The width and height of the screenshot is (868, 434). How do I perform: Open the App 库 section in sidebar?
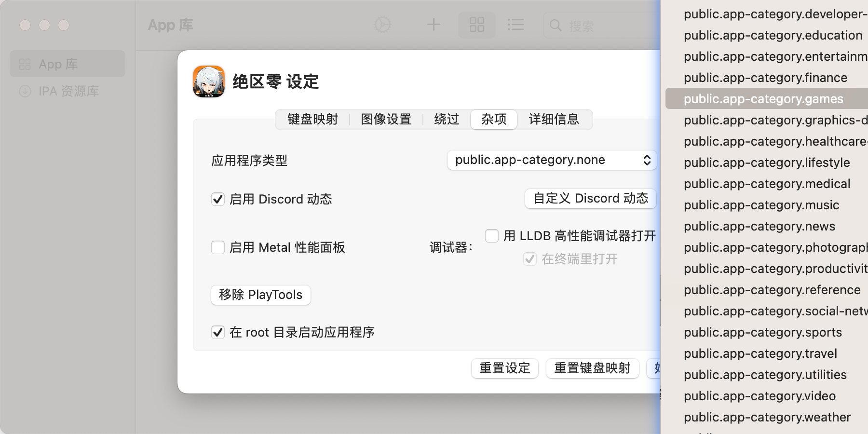[67, 63]
